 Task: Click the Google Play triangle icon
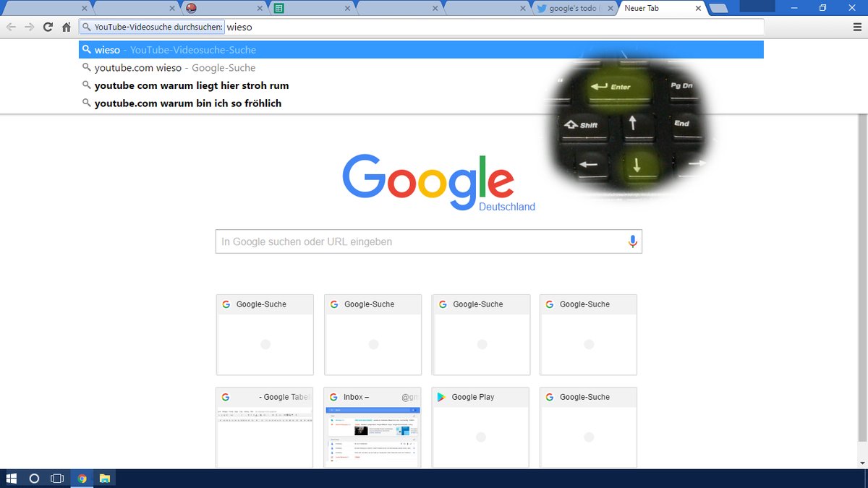441,397
